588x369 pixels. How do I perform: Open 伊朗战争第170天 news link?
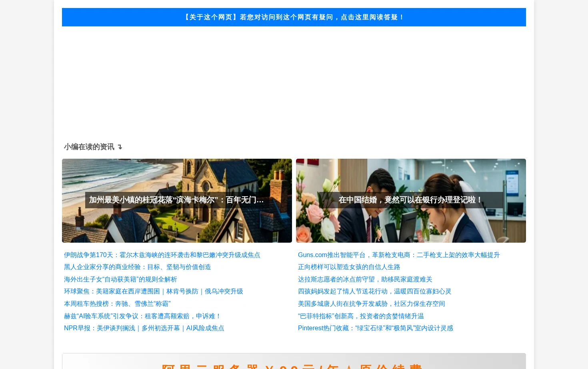162,255
